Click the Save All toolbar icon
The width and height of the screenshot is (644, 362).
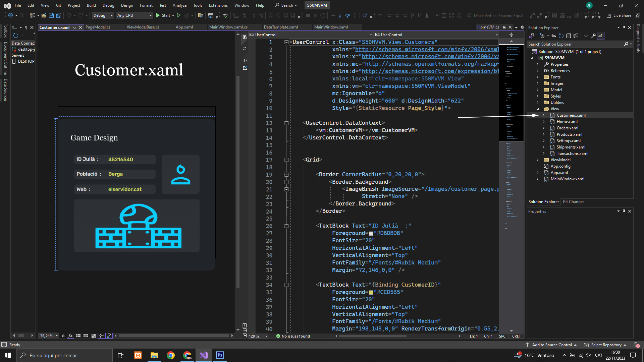(x=58, y=15)
